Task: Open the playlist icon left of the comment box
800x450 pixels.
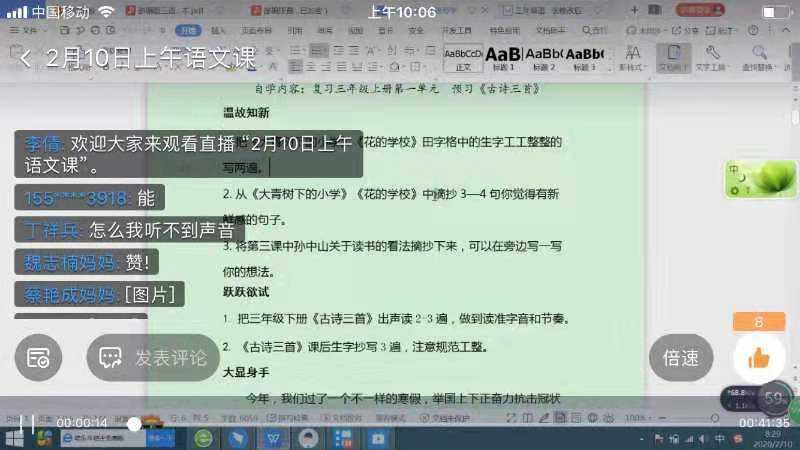Action: point(38,357)
